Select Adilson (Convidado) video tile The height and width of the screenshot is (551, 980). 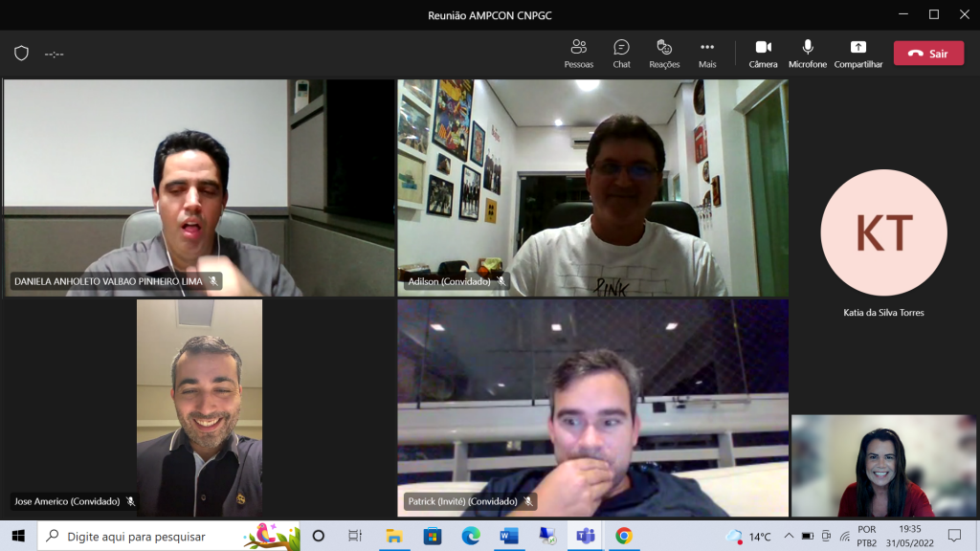tap(592, 187)
